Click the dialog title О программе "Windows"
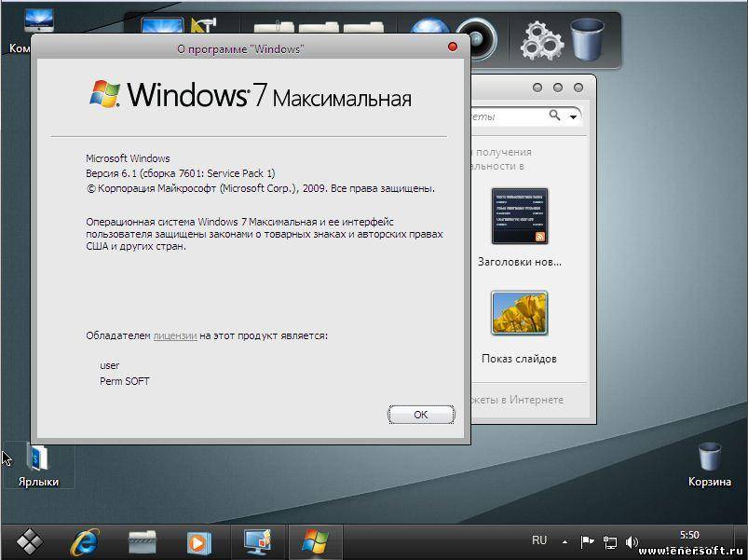Viewport: 748px width, 560px height. (x=240, y=48)
